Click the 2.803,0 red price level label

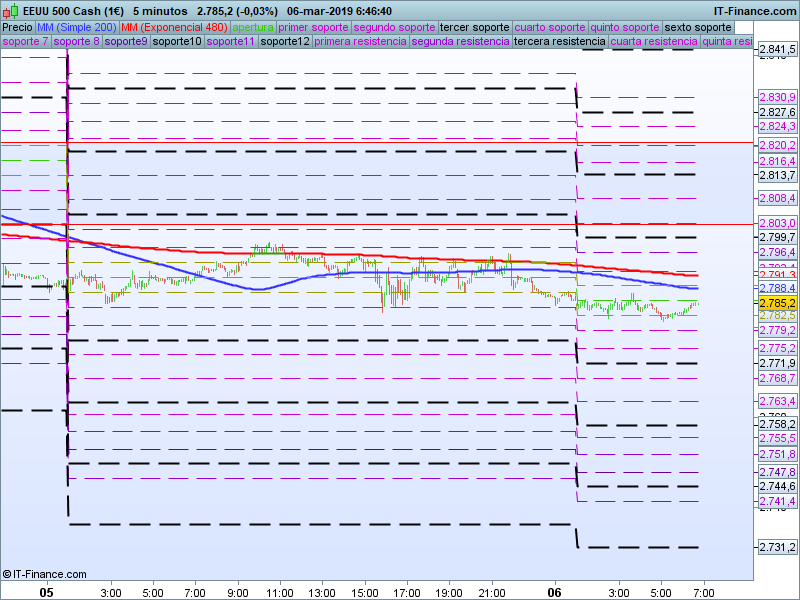pos(777,223)
